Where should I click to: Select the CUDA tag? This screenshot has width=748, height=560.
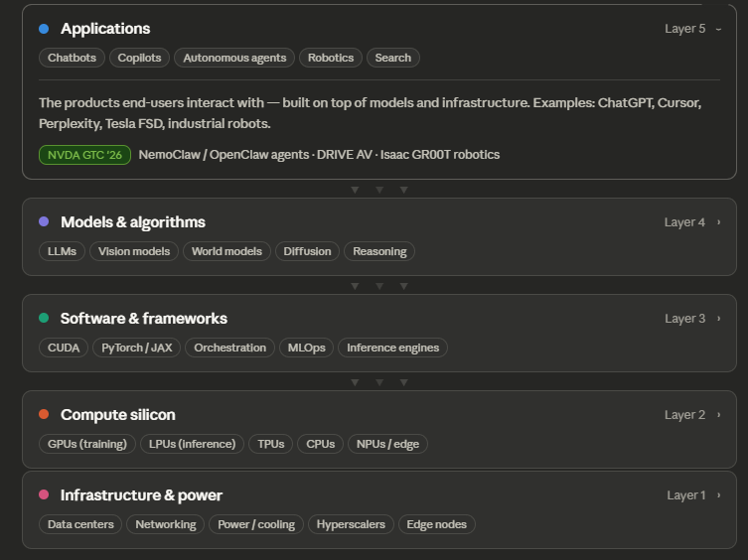click(64, 348)
